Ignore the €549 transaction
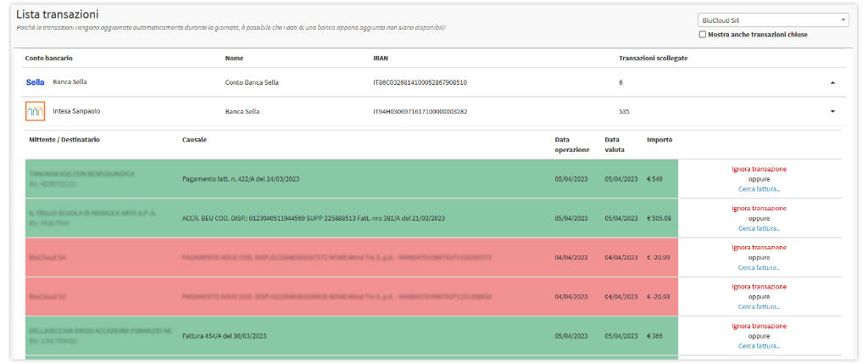Image resolution: width=868 pixels, height=364 pixels. click(759, 169)
